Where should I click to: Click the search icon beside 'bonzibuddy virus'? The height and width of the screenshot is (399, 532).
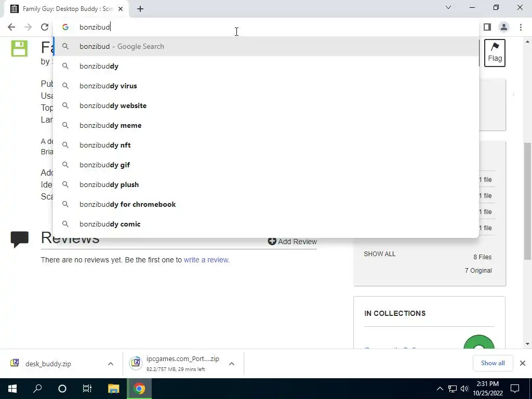pyautogui.click(x=65, y=86)
